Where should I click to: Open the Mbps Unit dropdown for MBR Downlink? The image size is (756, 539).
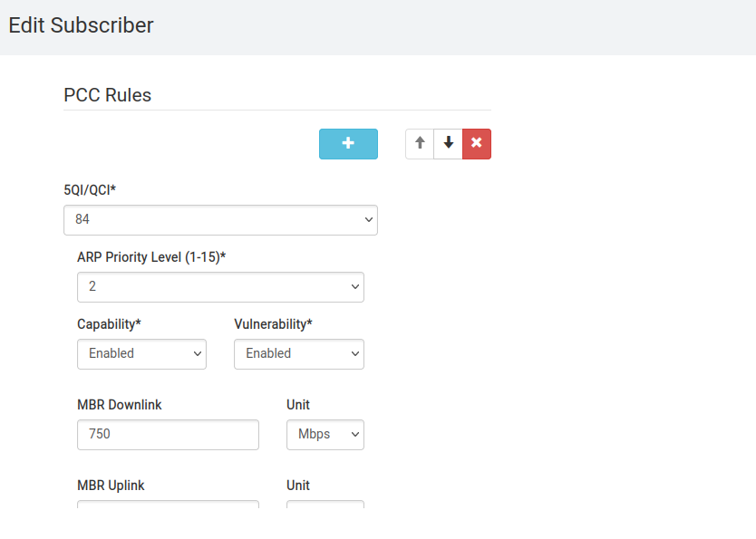pos(325,435)
